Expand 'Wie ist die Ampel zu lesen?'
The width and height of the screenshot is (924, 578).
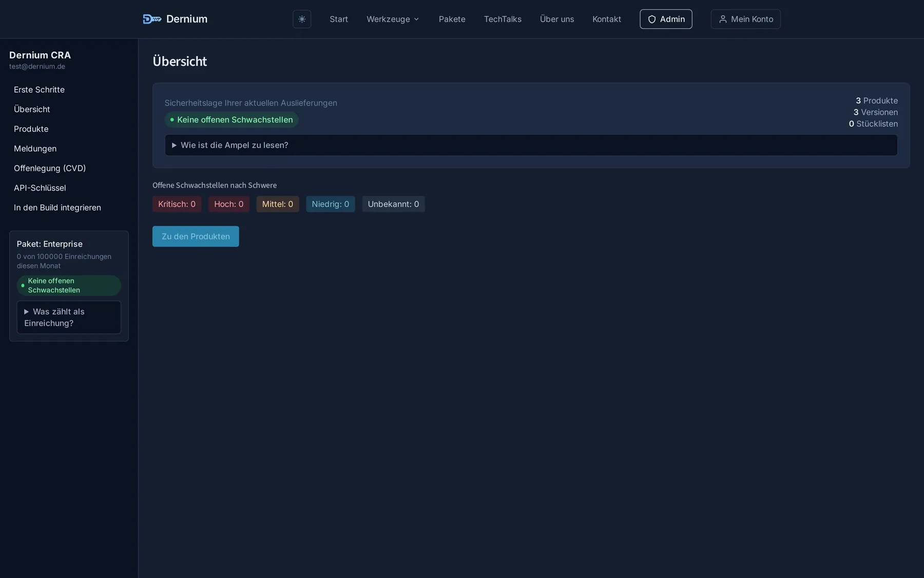[x=531, y=145]
